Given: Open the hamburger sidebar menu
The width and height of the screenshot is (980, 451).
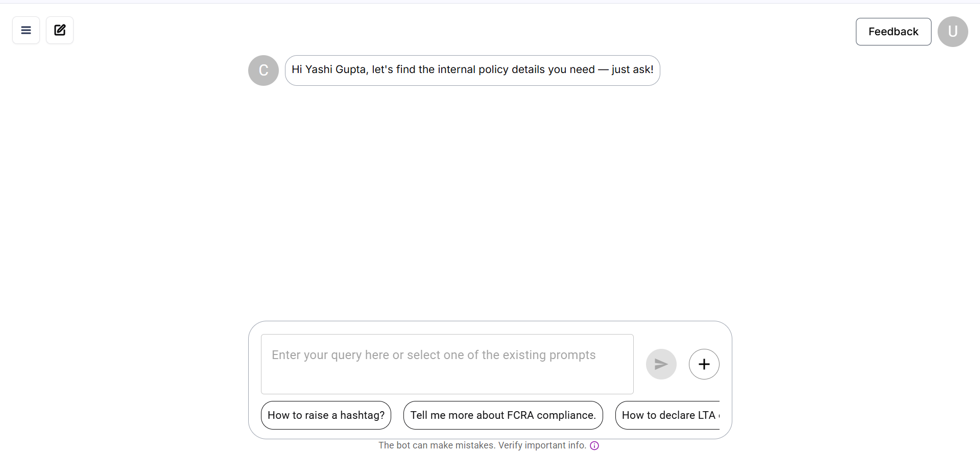Looking at the screenshot, I should point(26,30).
